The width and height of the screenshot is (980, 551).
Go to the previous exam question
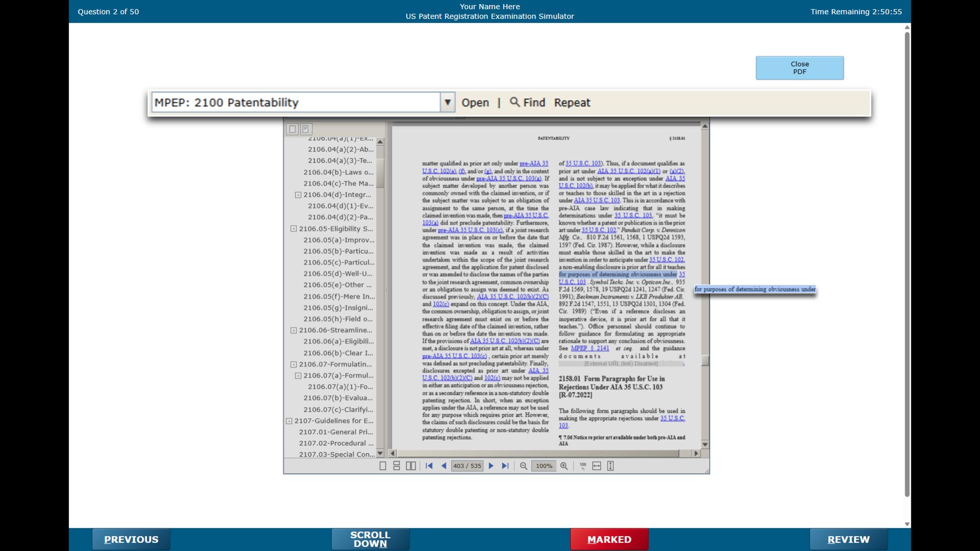131,539
